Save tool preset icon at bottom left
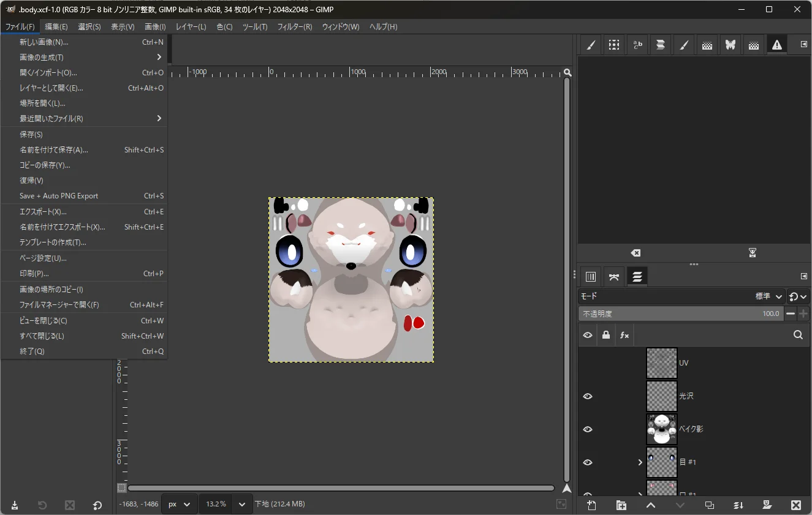 coord(15,505)
